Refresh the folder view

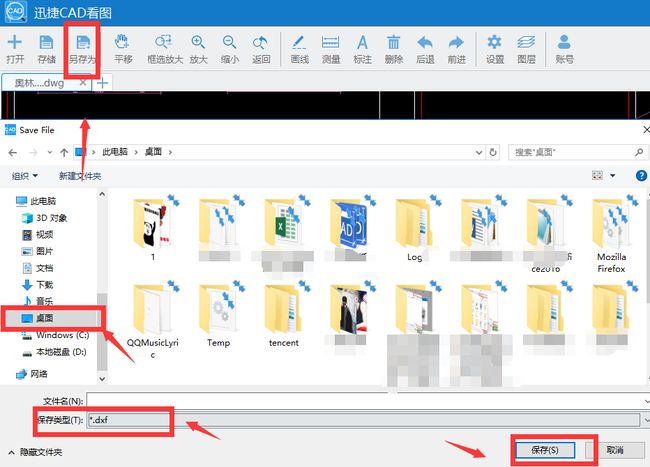tap(493, 152)
